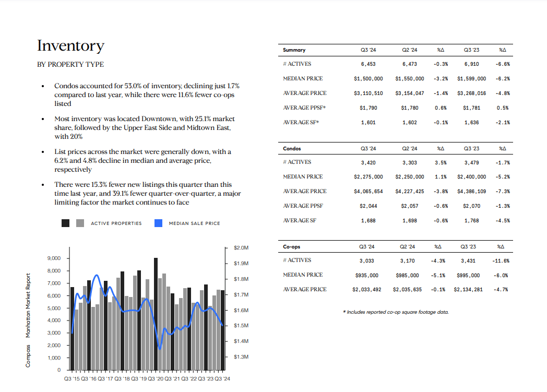
Task: Select the Summary table header
Action: [294, 50]
